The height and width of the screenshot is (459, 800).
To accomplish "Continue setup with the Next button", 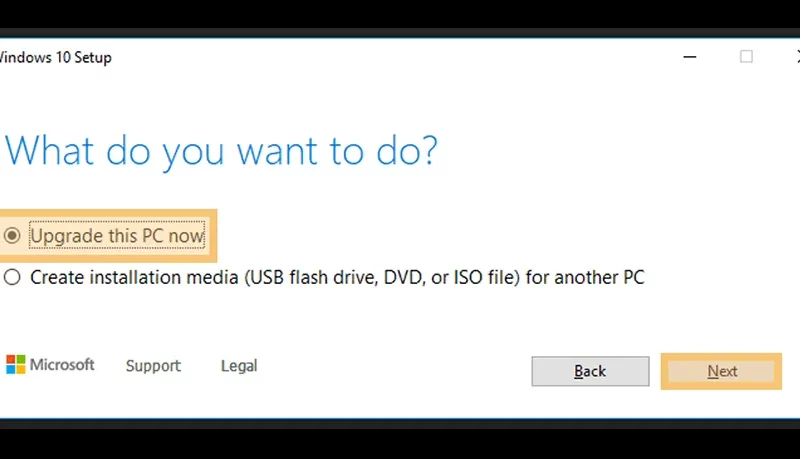I will pos(721,371).
